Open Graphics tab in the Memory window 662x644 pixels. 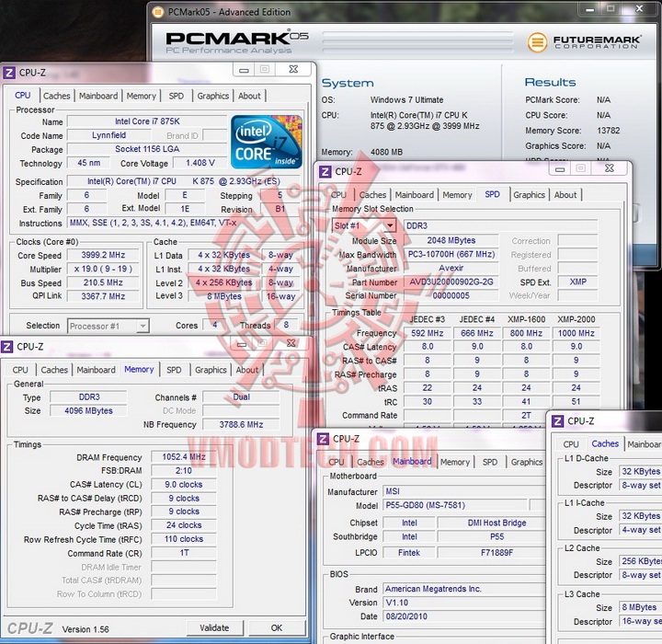(x=211, y=370)
